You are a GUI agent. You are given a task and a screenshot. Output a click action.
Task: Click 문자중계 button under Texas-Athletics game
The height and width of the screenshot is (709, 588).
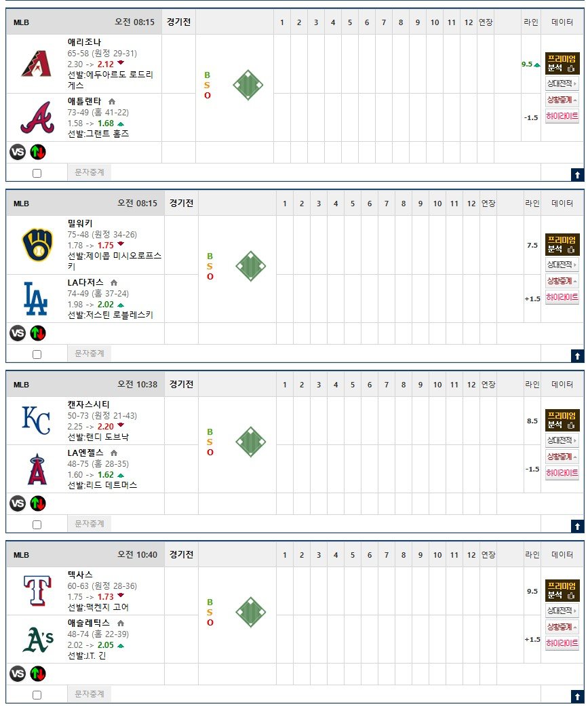[x=89, y=693]
